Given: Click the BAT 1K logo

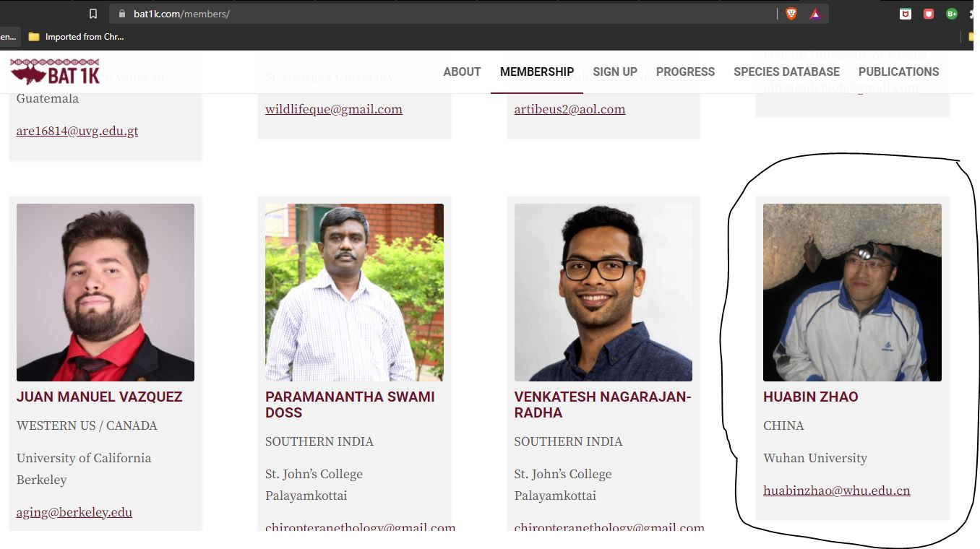Looking at the screenshot, I should pos(55,72).
